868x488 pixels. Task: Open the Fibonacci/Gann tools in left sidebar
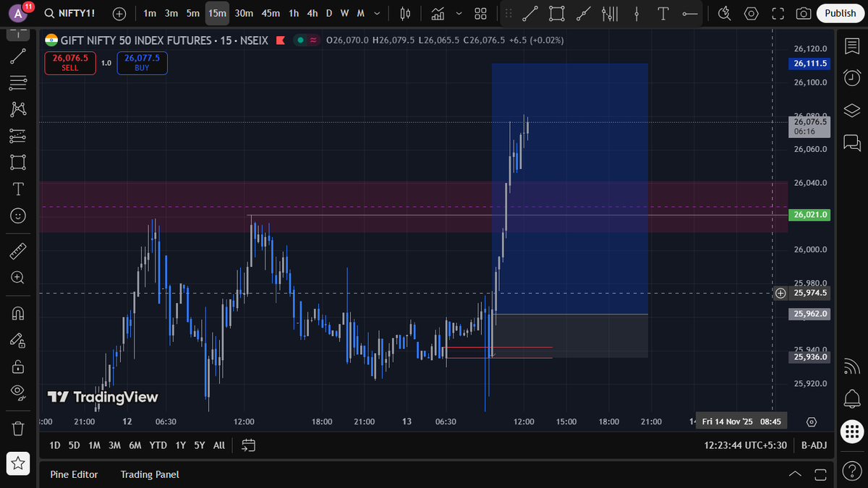pyautogui.click(x=18, y=83)
